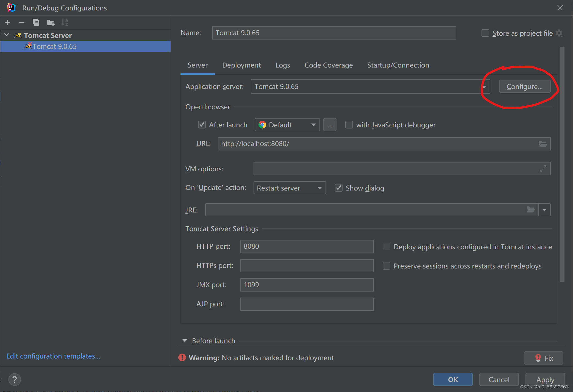The image size is (573, 392).
Task: Click the expand VM options field icon
Action: (x=543, y=169)
